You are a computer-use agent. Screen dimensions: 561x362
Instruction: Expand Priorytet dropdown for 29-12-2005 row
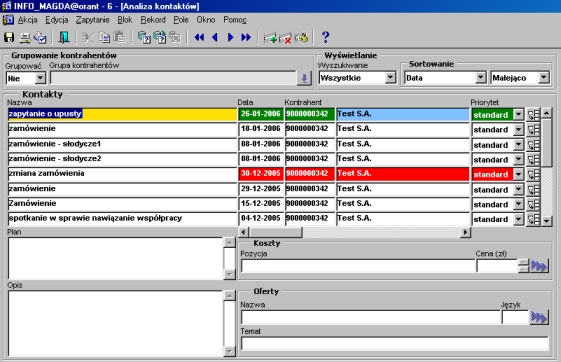[518, 190]
